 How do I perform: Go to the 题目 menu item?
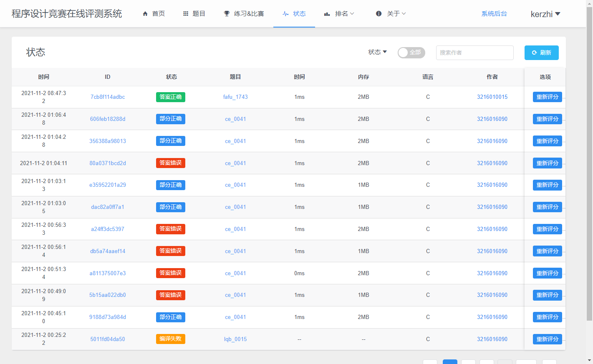pyautogui.click(x=199, y=14)
